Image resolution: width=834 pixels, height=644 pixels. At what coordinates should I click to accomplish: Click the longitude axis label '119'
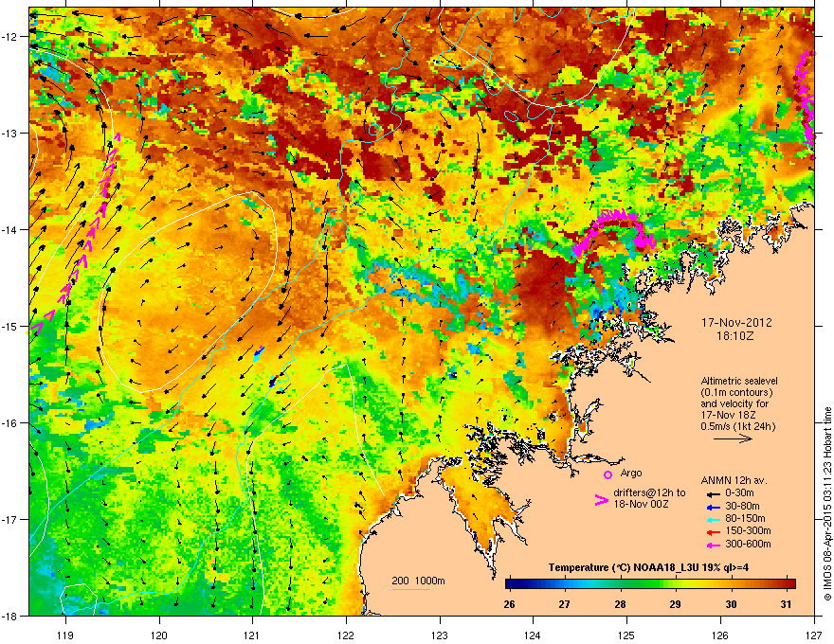click(65, 635)
